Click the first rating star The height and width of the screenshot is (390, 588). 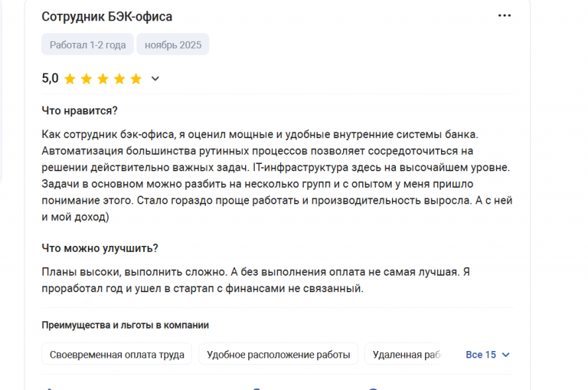(x=70, y=79)
